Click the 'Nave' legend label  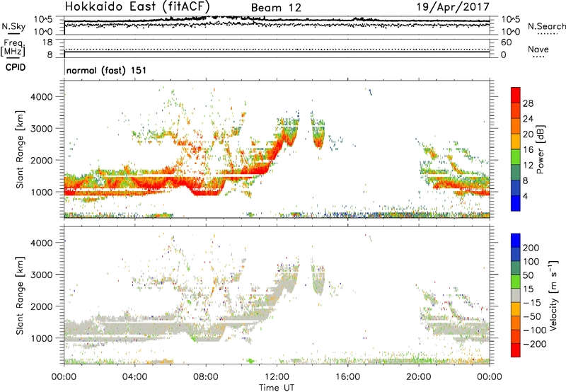tap(538, 49)
